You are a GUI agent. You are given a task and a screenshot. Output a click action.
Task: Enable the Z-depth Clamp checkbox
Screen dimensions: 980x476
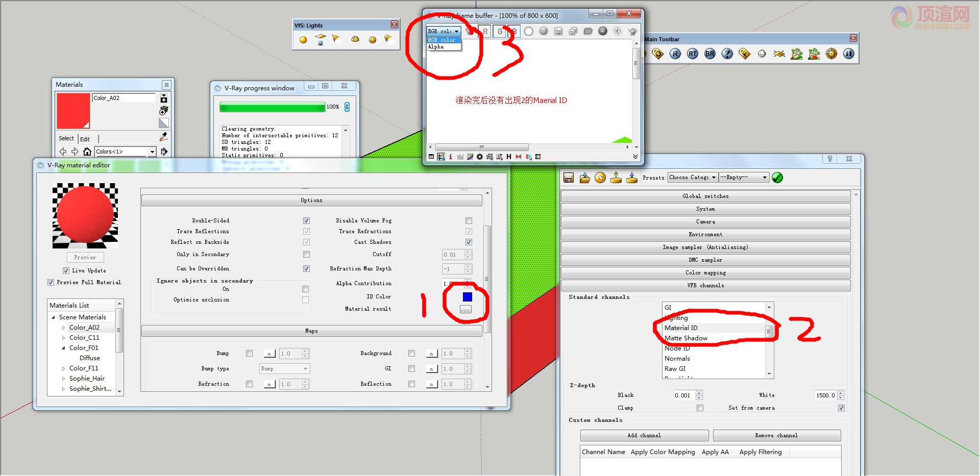[x=700, y=408]
